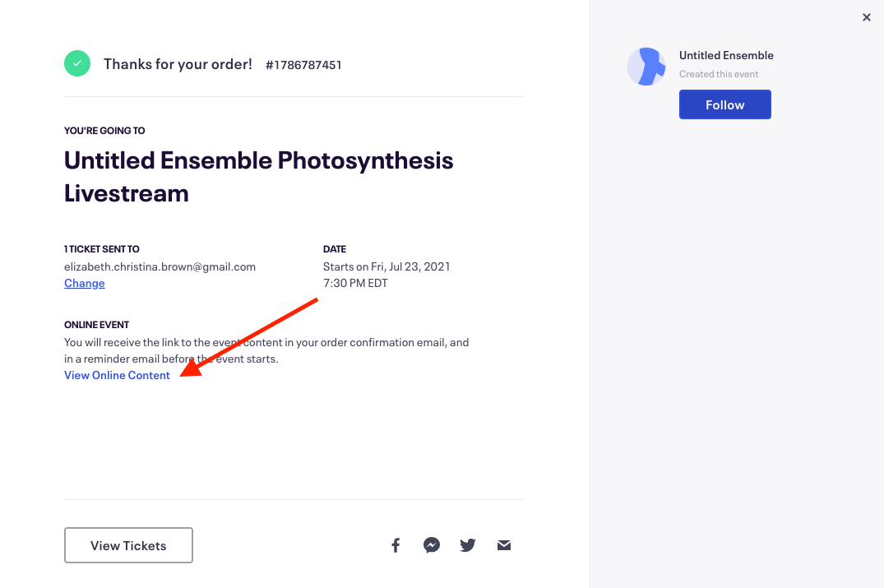Click the ticket recipient email address
884x588 pixels.
pyautogui.click(x=160, y=266)
